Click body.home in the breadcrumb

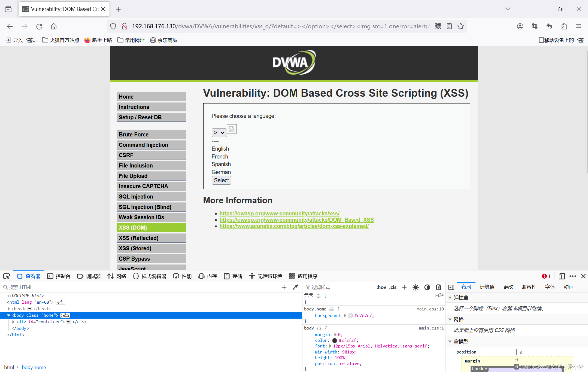point(34,367)
